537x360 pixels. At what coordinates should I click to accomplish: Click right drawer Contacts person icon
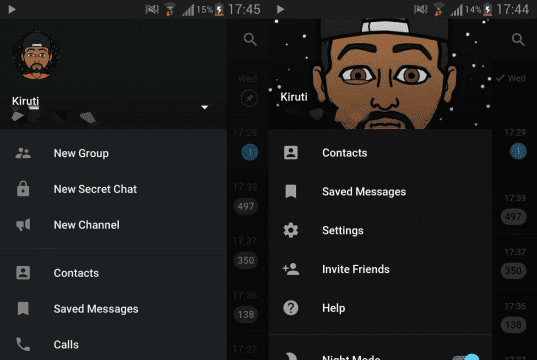pyautogui.click(x=291, y=153)
